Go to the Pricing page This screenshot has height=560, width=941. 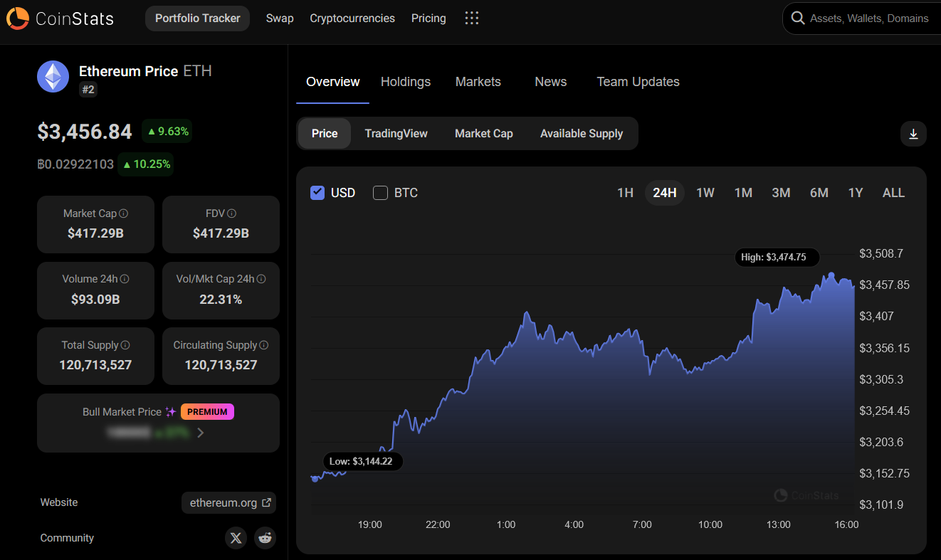[x=429, y=19]
